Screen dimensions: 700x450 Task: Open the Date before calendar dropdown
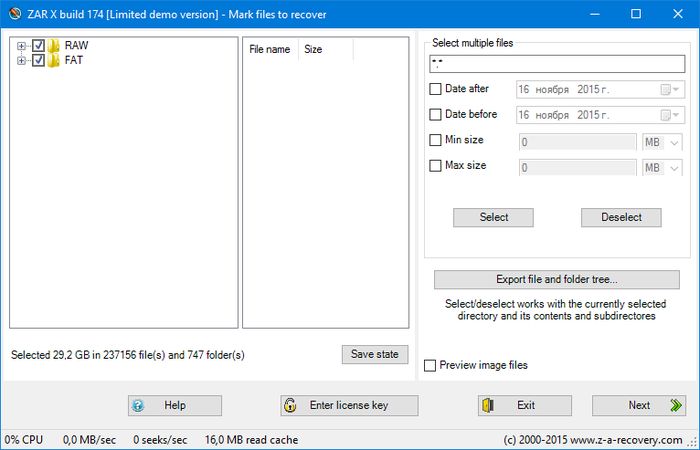click(x=666, y=115)
